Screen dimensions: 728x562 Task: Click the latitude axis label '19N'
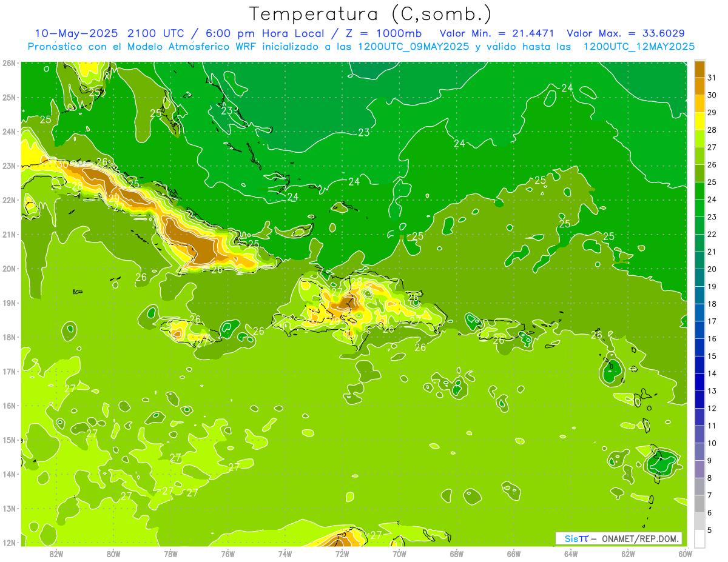[9, 303]
